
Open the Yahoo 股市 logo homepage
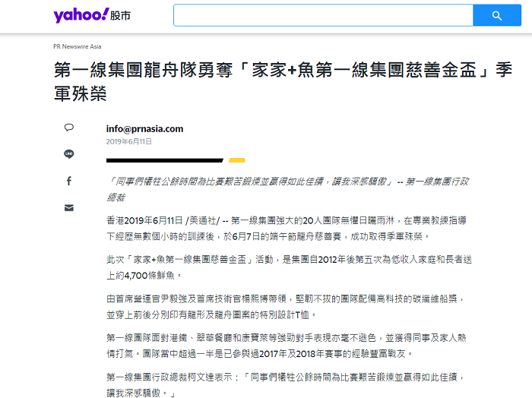[92, 15]
